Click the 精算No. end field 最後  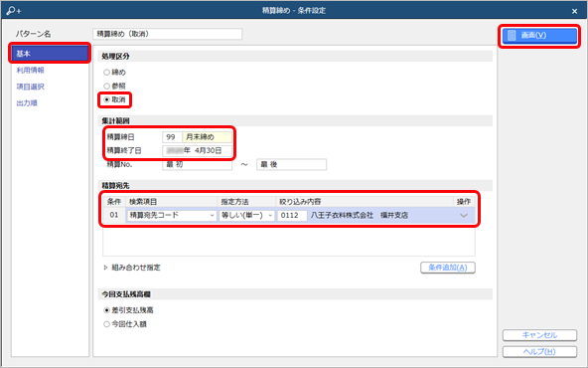(x=291, y=164)
